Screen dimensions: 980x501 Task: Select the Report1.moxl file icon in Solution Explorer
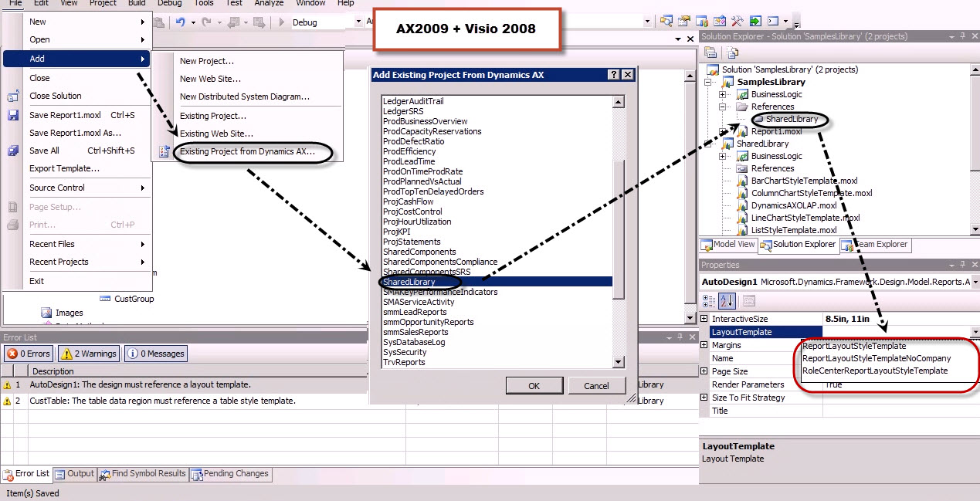741,131
